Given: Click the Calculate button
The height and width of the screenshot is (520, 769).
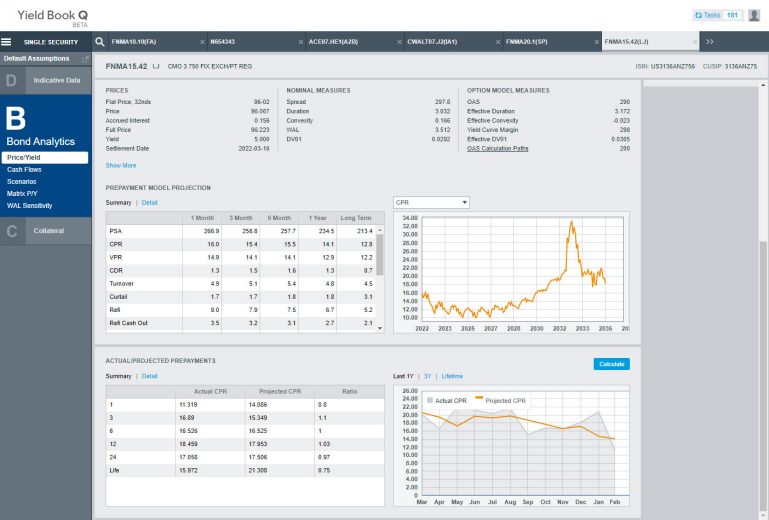Looking at the screenshot, I should point(612,364).
